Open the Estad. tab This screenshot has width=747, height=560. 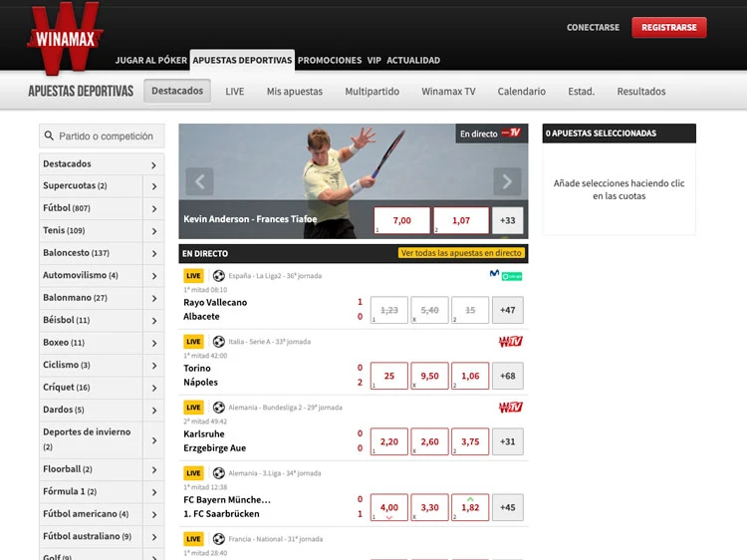(582, 92)
